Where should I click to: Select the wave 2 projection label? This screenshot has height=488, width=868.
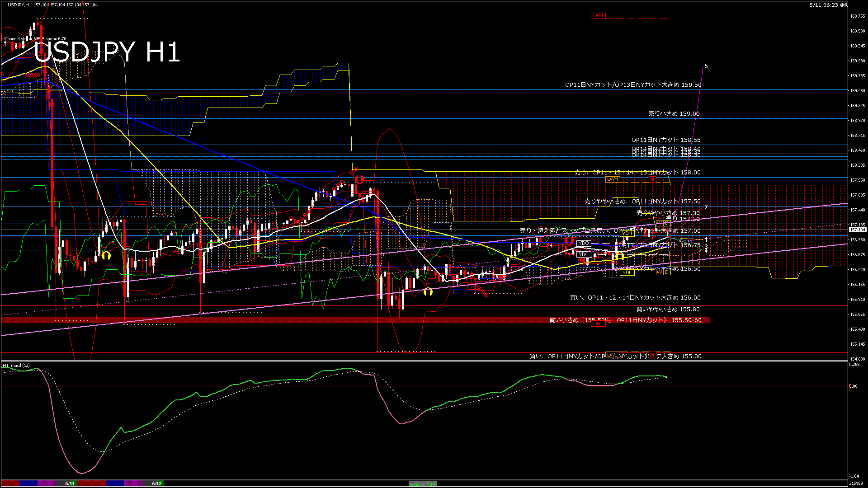click(x=706, y=207)
